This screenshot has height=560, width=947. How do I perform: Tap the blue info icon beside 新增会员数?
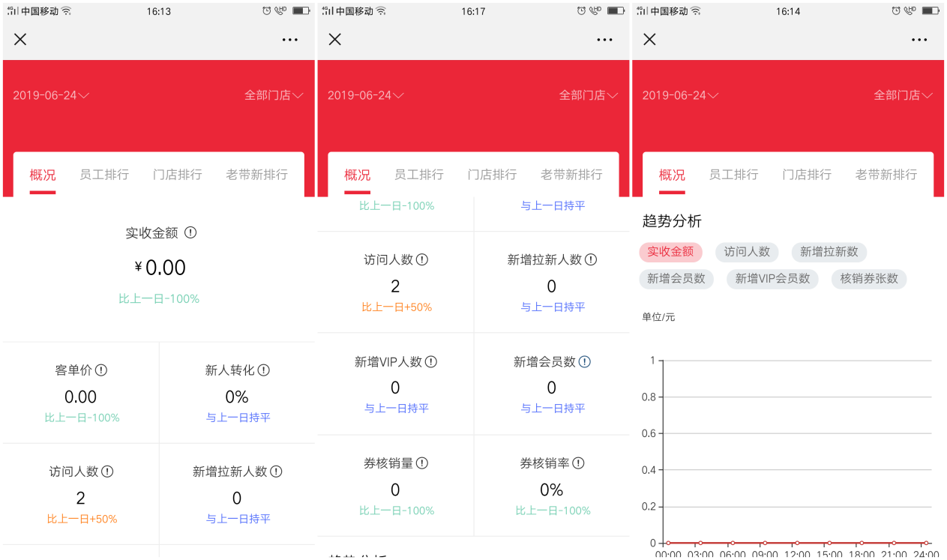(x=585, y=361)
